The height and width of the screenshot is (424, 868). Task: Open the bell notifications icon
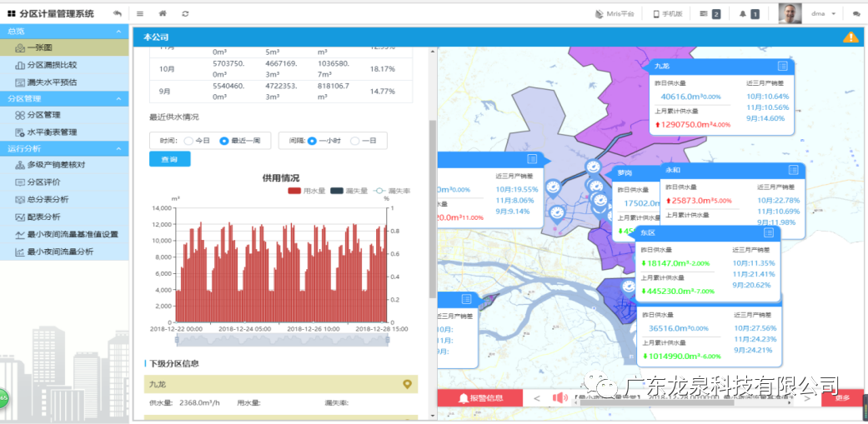point(743,14)
